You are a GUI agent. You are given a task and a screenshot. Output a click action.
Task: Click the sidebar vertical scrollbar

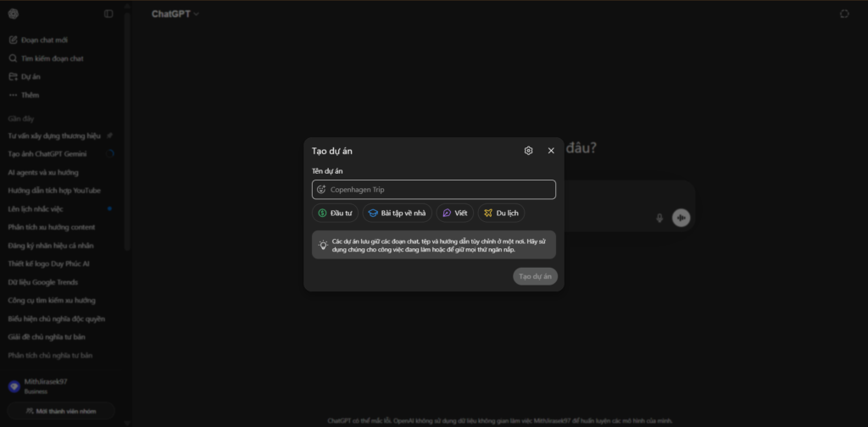(x=127, y=130)
